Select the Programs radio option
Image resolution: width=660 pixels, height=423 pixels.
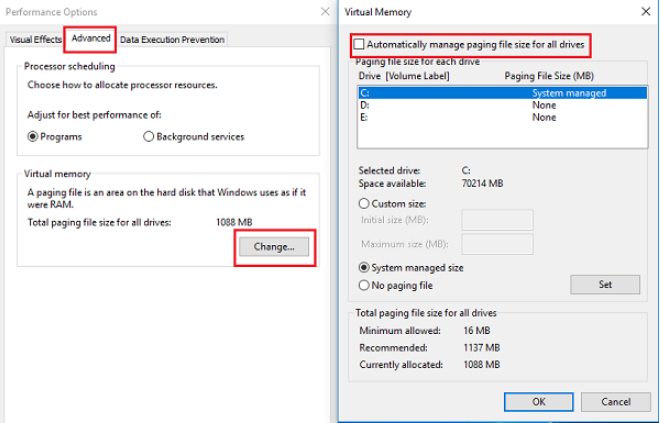click(33, 137)
